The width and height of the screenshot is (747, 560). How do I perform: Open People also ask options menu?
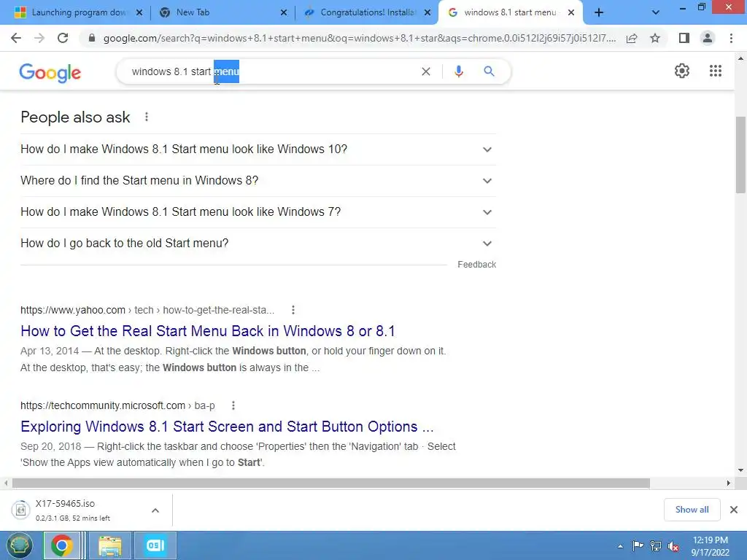click(147, 117)
